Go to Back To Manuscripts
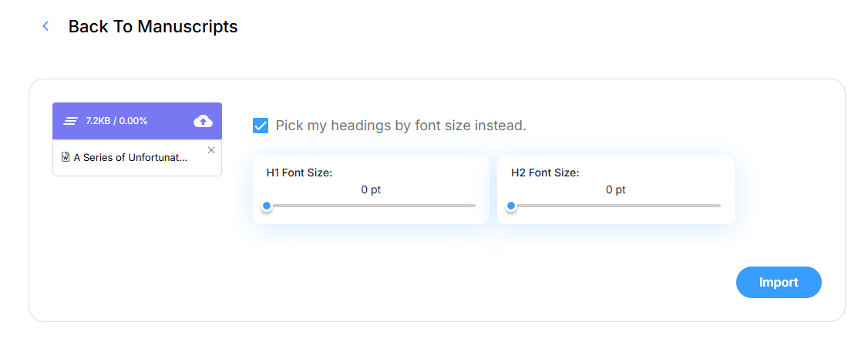 pyautogui.click(x=153, y=26)
